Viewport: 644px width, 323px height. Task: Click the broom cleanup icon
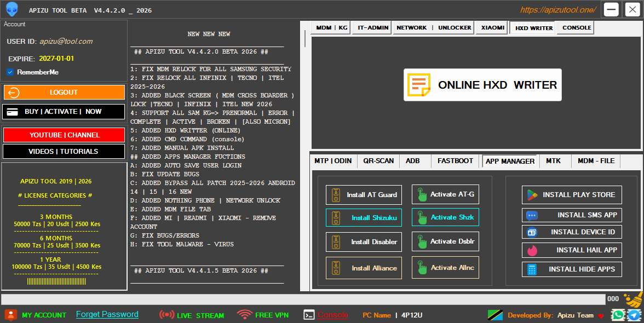pyautogui.click(x=633, y=299)
